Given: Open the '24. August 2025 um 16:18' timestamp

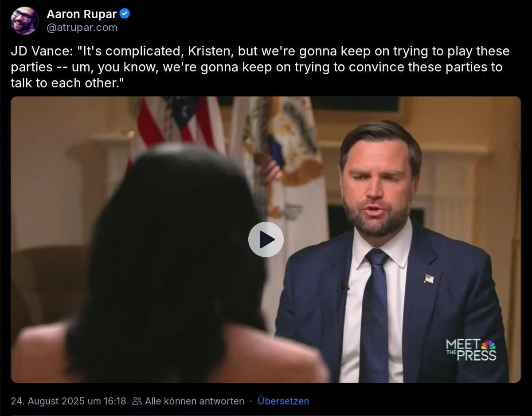Looking at the screenshot, I should 69,401.
